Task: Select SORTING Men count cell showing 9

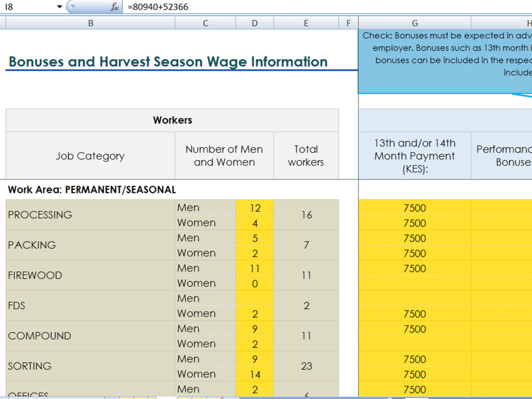Action: pyautogui.click(x=255, y=359)
